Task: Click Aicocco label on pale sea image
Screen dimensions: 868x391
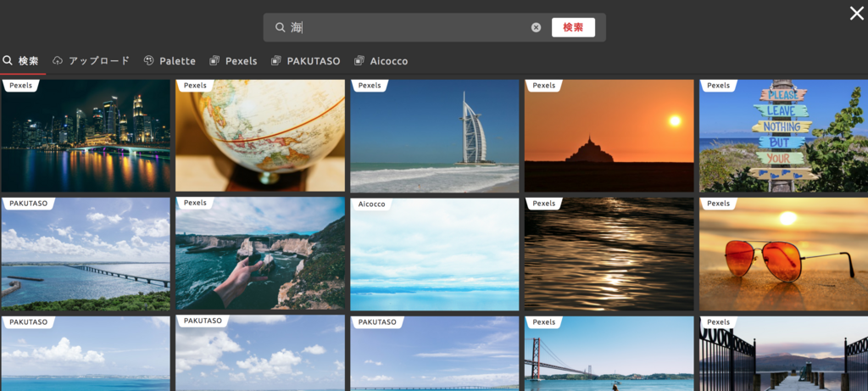Action: point(371,204)
